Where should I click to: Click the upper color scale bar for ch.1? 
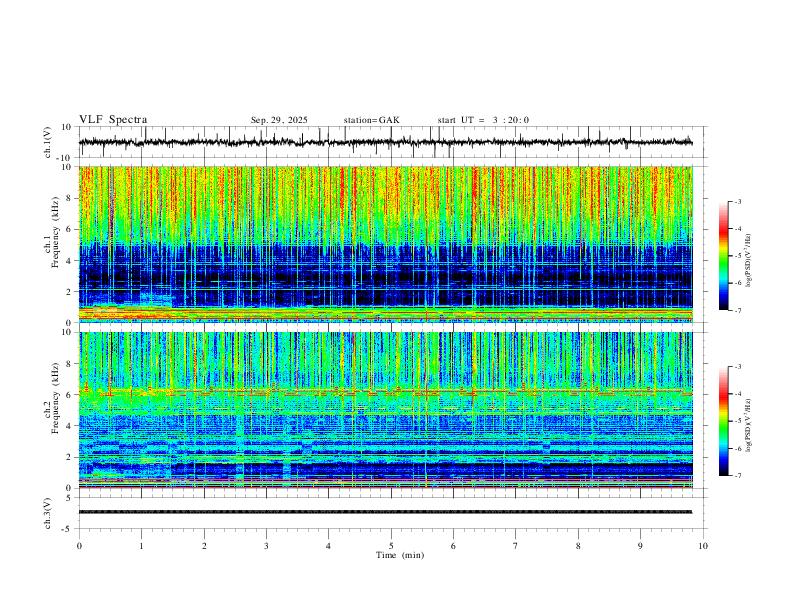click(723, 255)
